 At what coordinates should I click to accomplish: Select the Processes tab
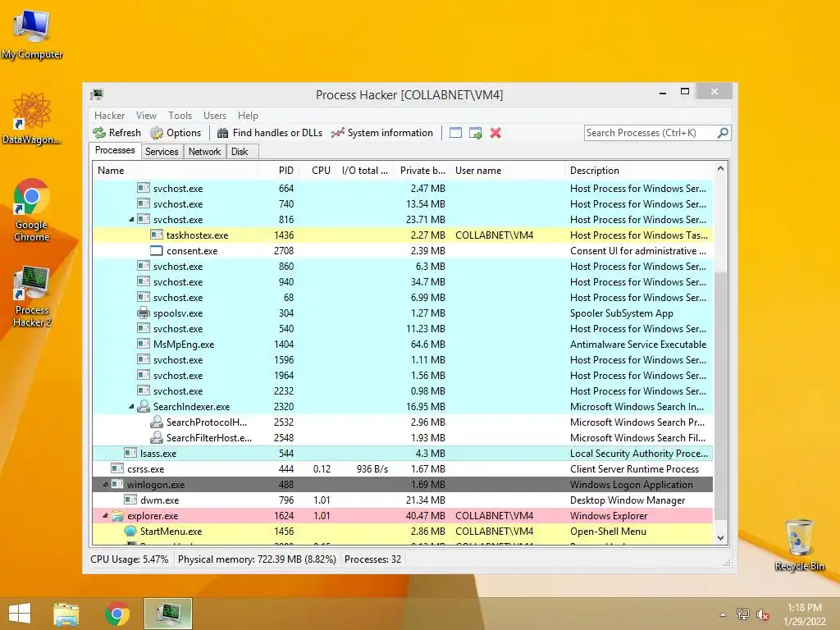(x=115, y=151)
